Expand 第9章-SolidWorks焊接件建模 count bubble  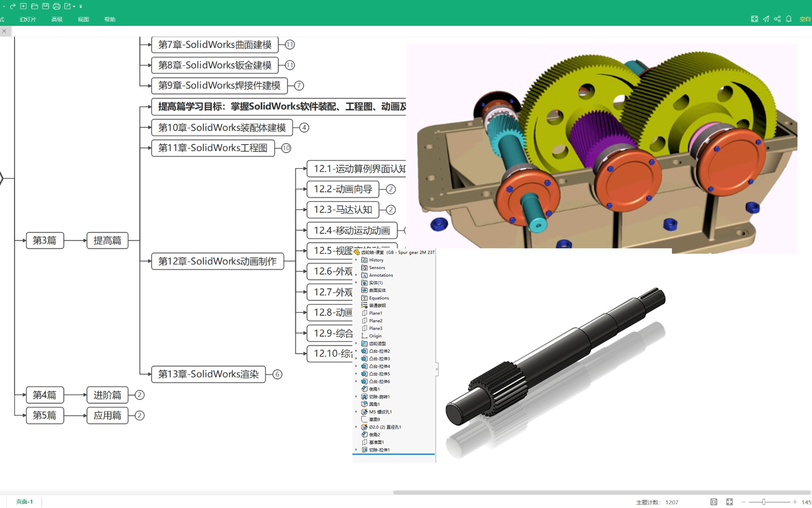pos(299,86)
